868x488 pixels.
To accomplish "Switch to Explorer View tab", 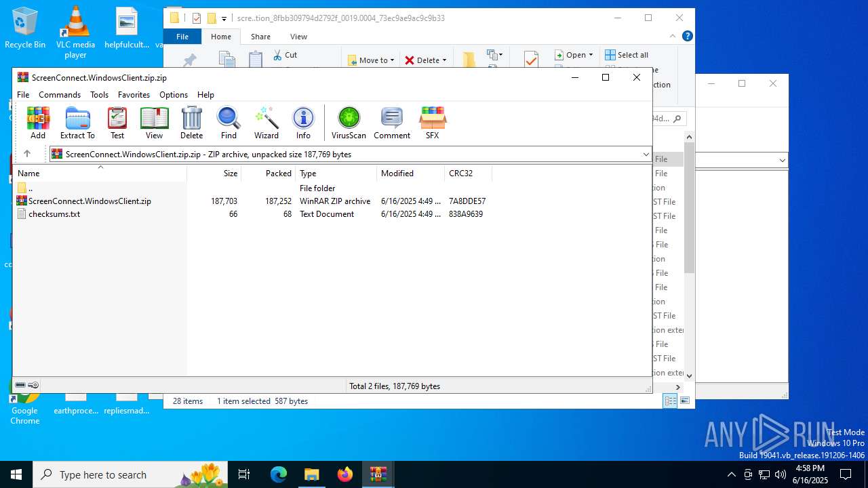I will click(x=298, y=37).
